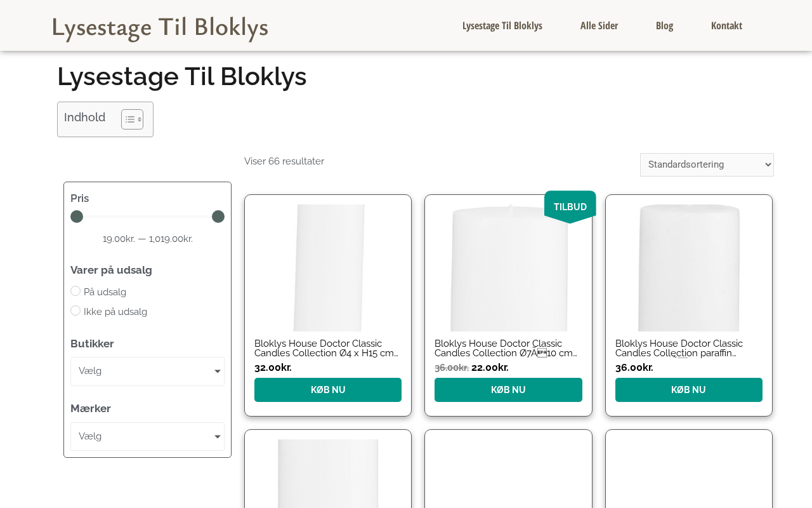Click KØB NU for the 32.00kr candle
Image resolution: width=812 pixels, height=508 pixels.
328,390
